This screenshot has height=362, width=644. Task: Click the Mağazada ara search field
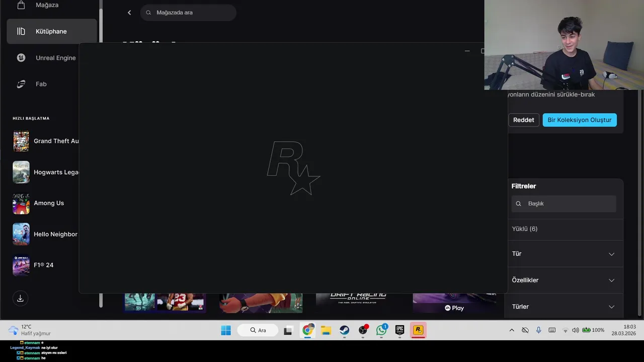click(188, 13)
